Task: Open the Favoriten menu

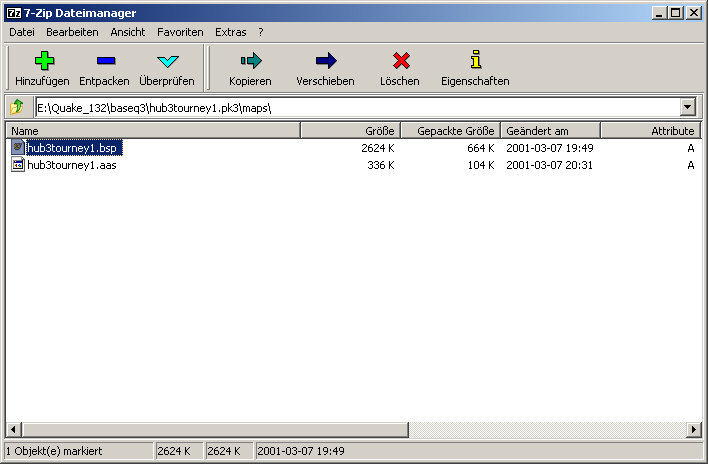Action: point(180,32)
